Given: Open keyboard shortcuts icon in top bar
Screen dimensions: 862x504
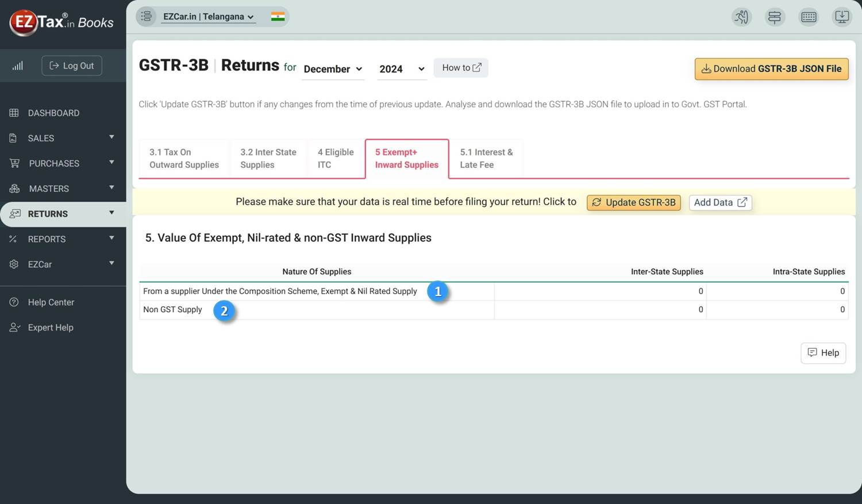Looking at the screenshot, I should [809, 17].
